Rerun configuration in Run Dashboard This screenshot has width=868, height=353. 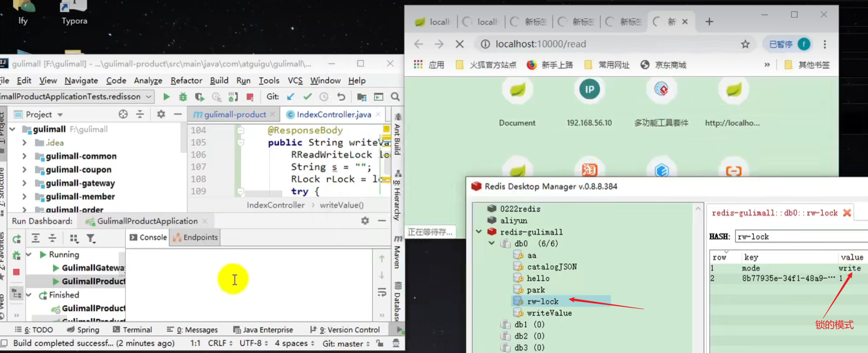16,239
